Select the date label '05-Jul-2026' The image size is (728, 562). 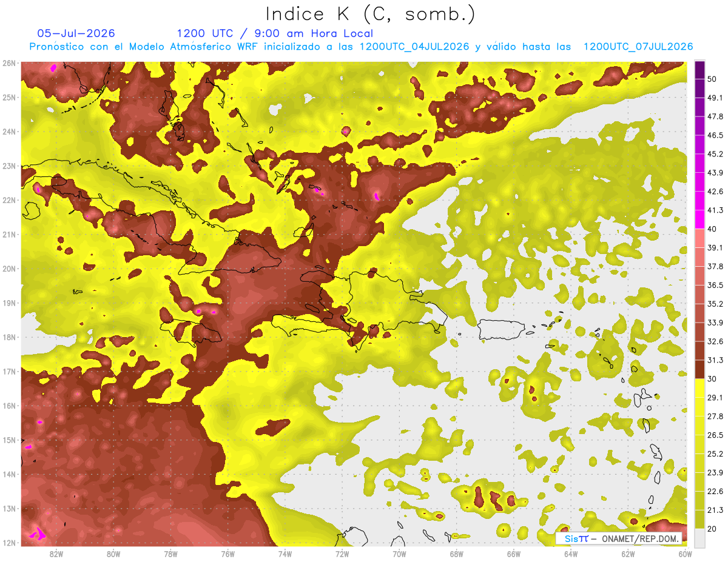(76, 33)
